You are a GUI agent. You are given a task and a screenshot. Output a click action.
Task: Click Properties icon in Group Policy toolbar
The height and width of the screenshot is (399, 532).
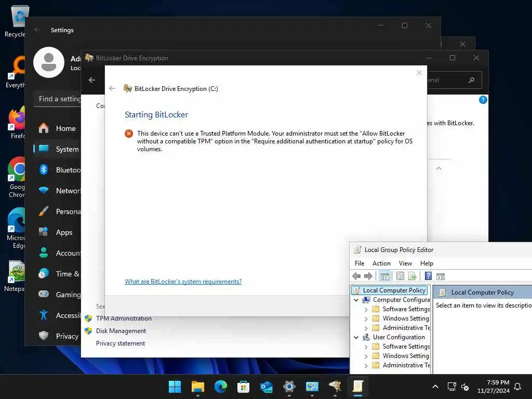pos(400,276)
